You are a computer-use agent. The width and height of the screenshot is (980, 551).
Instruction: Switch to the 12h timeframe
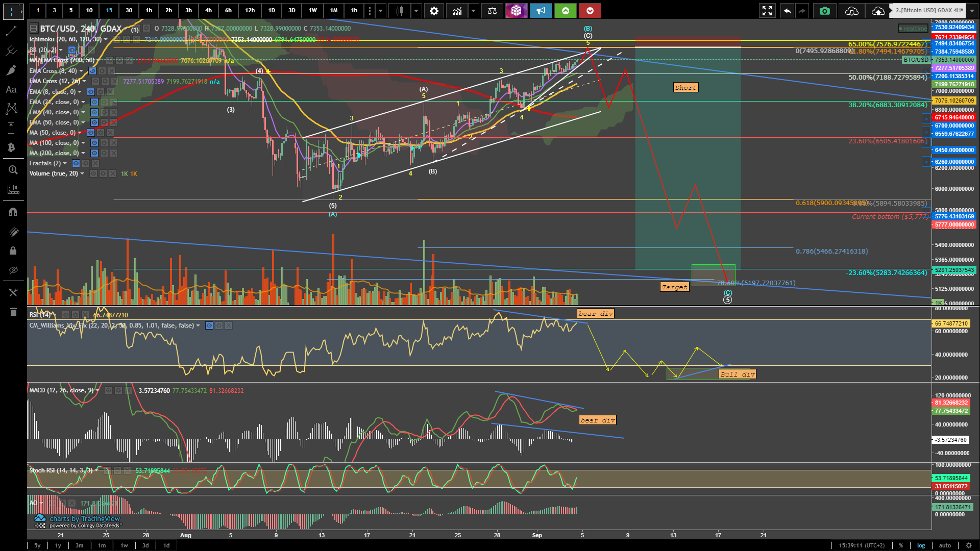tap(250, 11)
